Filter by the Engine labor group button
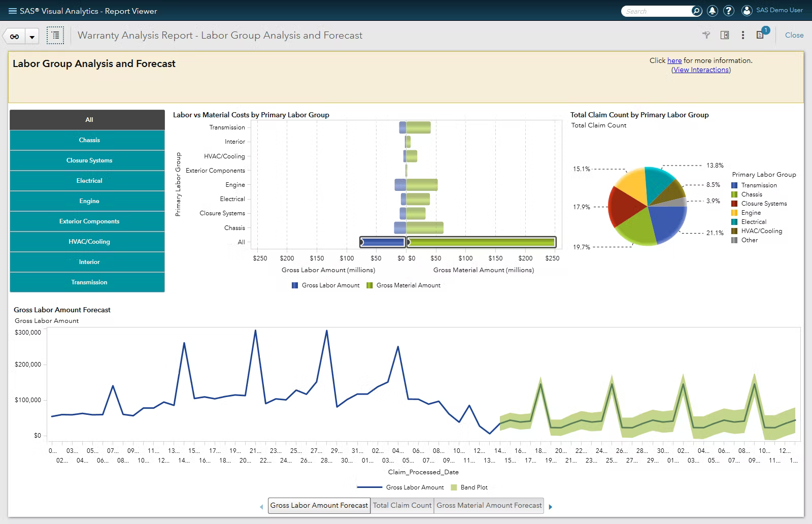 tap(87, 201)
